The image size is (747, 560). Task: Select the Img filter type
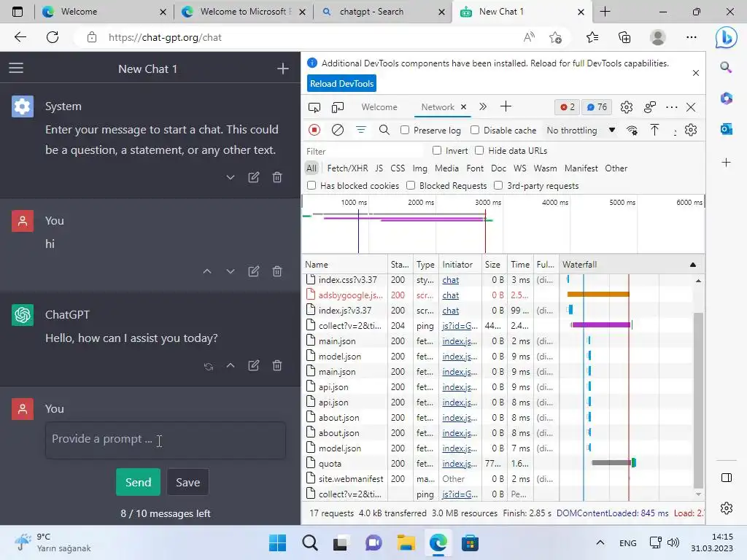(x=419, y=168)
